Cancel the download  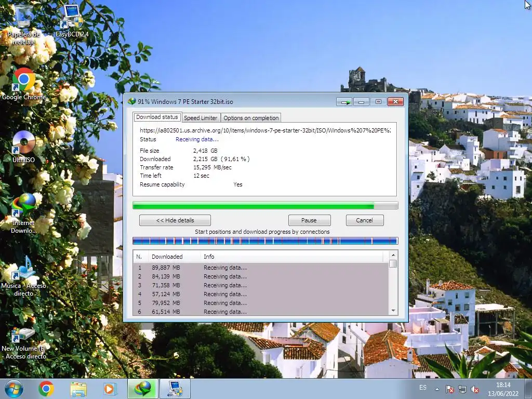[x=365, y=220]
